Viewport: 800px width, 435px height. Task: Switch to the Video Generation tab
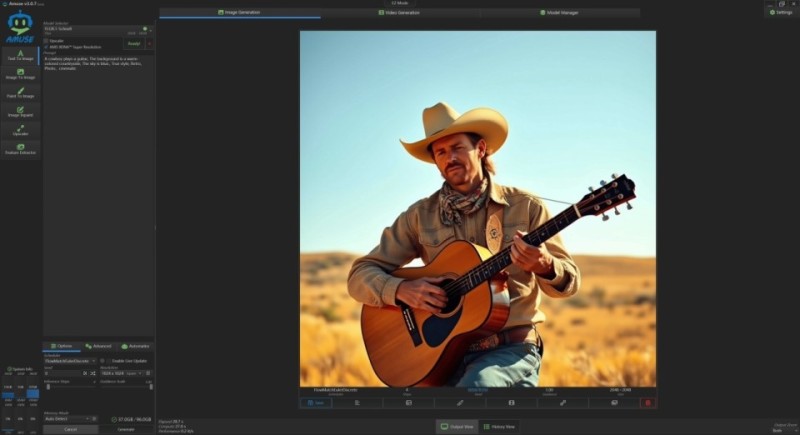pos(400,13)
